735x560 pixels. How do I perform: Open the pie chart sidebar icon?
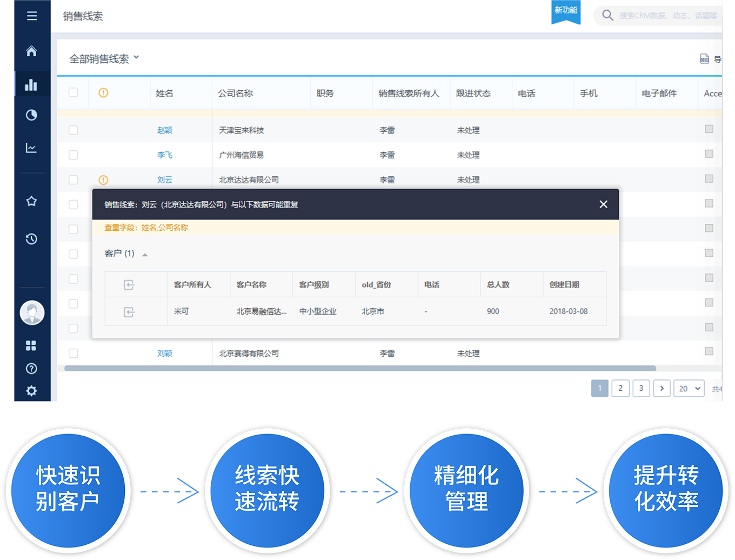31,115
